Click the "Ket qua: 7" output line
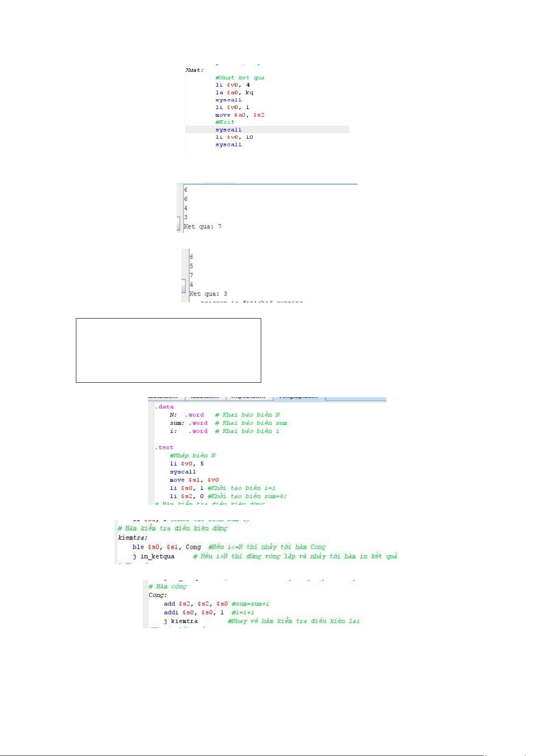Image resolution: width=535 pixels, height=756 pixels. 202,227
